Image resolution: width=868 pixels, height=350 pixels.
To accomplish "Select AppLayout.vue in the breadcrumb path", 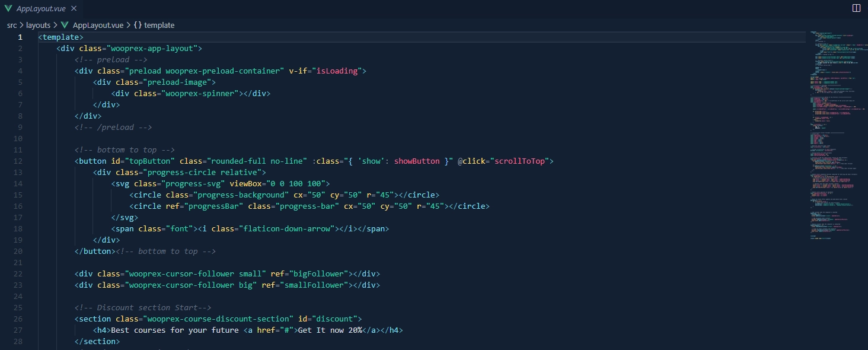I will coord(97,26).
